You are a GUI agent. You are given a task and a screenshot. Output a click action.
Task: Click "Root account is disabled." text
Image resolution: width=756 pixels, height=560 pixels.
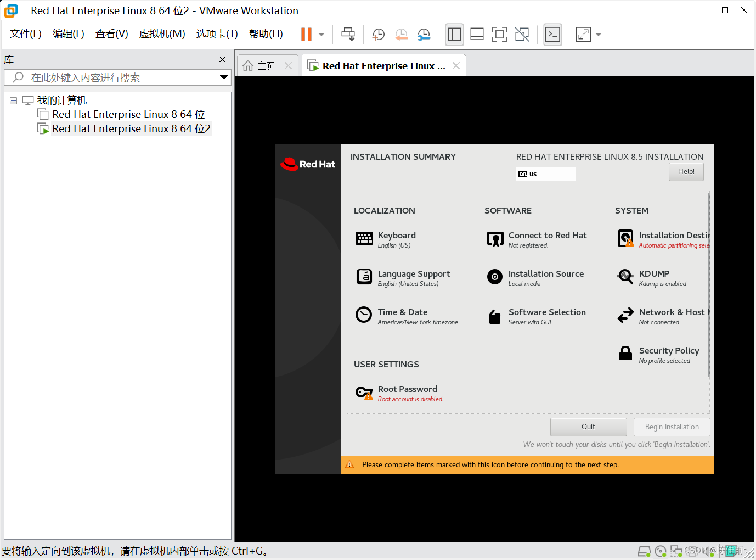click(x=410, y=399)
